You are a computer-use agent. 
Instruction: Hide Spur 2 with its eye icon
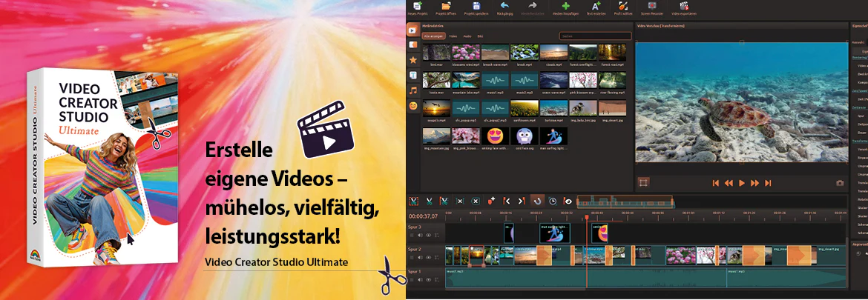click(429, 257)
